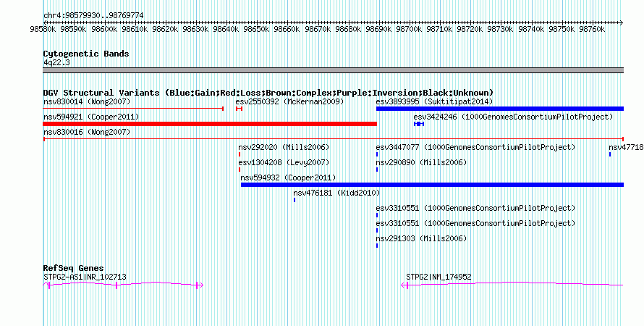
Task: Click the RefSeq Genes track title
Action: (74, 269)
